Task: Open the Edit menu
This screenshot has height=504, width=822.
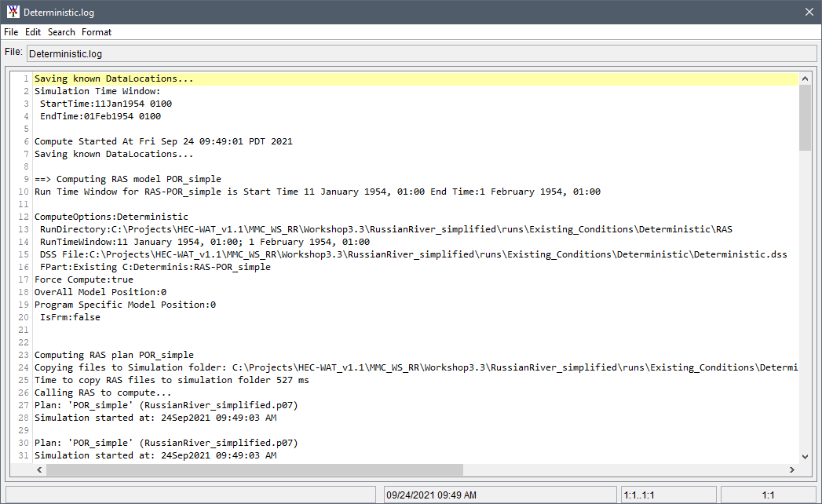Action: 32,32
